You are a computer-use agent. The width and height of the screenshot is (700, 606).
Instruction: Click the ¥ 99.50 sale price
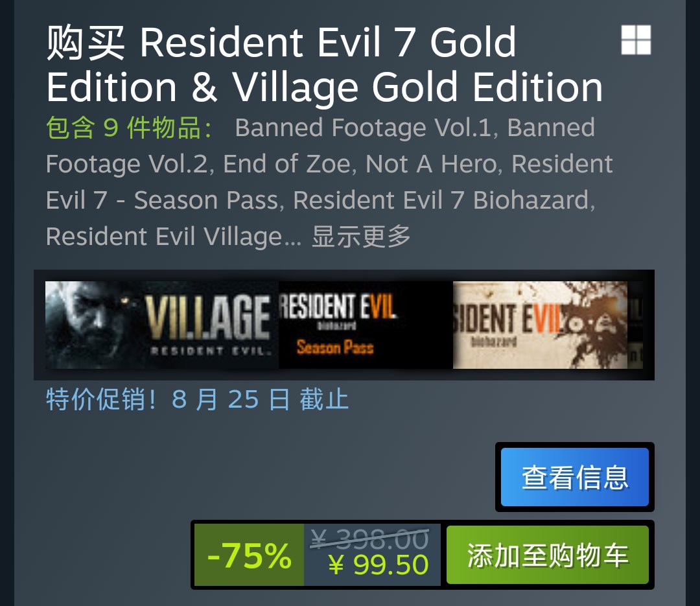point(379,565)
